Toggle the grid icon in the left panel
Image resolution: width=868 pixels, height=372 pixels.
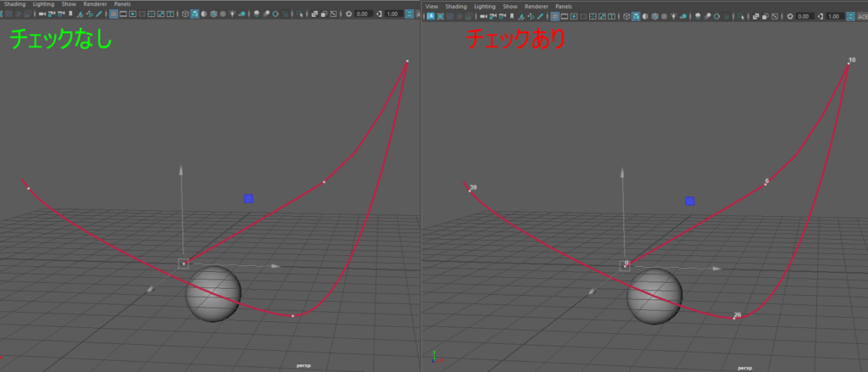[x=113, y=14]
